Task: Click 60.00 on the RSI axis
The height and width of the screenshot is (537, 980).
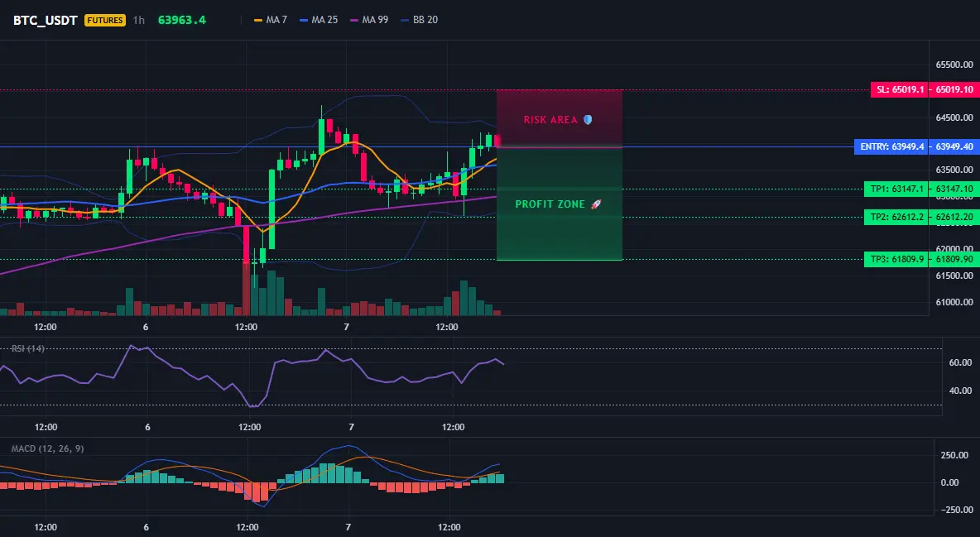Action: [x=961, y=362]
